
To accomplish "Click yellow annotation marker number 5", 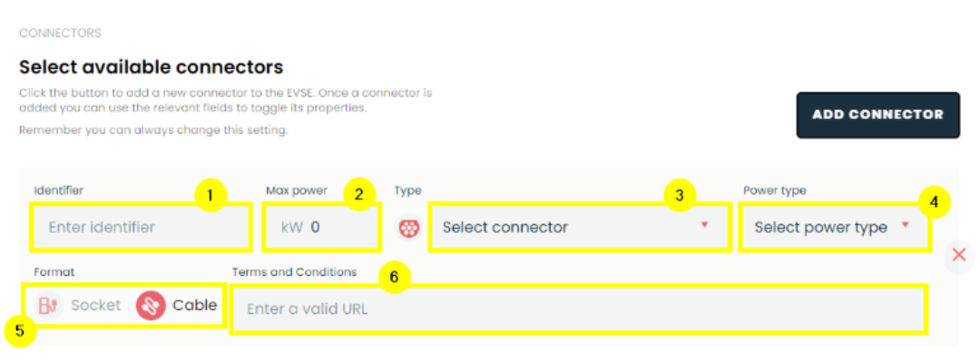I will click(20, 331).
